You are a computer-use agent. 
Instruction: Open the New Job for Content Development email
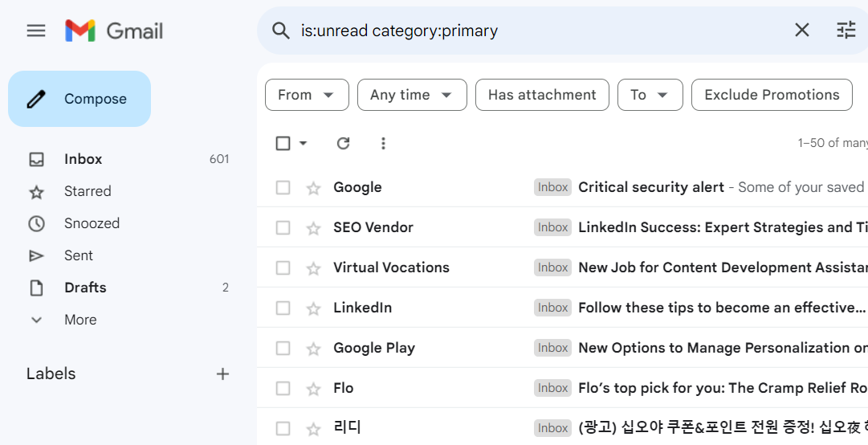723,267
